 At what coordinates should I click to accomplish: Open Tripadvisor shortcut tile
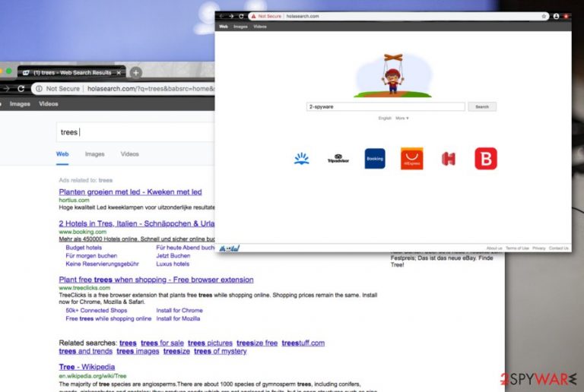[x=338, y=159]
